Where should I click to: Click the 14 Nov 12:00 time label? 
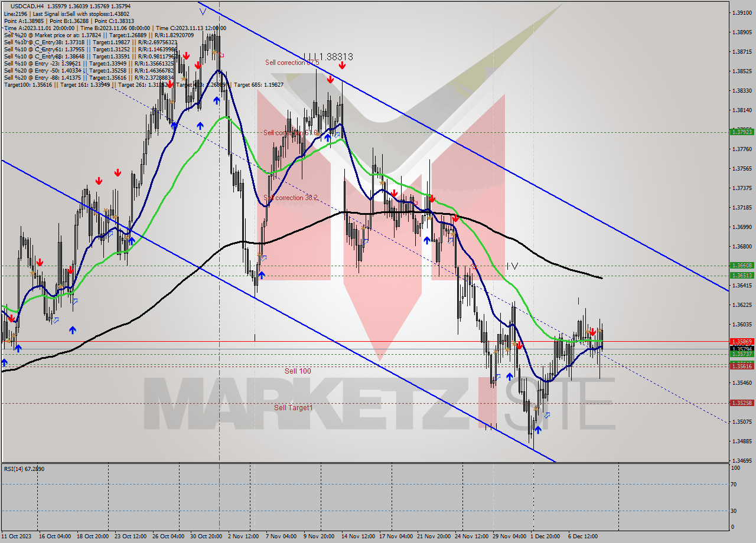(x=358, y=537)
